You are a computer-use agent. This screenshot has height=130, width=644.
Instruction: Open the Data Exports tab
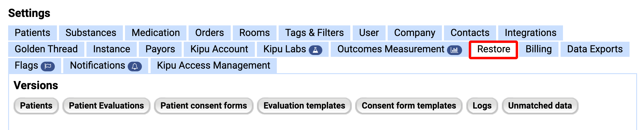point(595,49)
